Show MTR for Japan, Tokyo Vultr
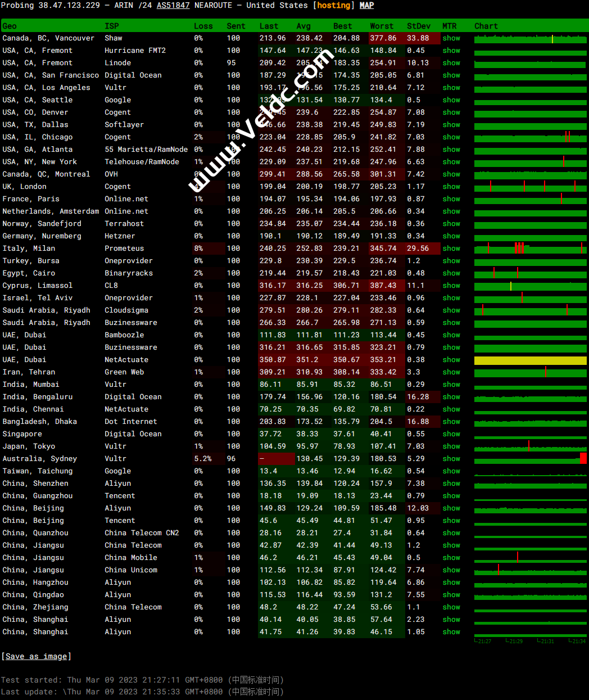The image size is (589, 700). tap(451, 446)
